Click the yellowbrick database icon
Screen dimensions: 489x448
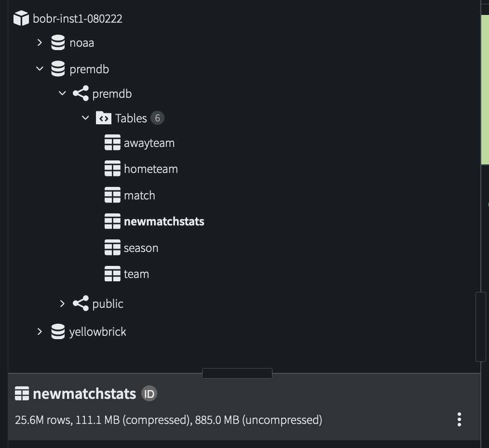tap(58, 331)
